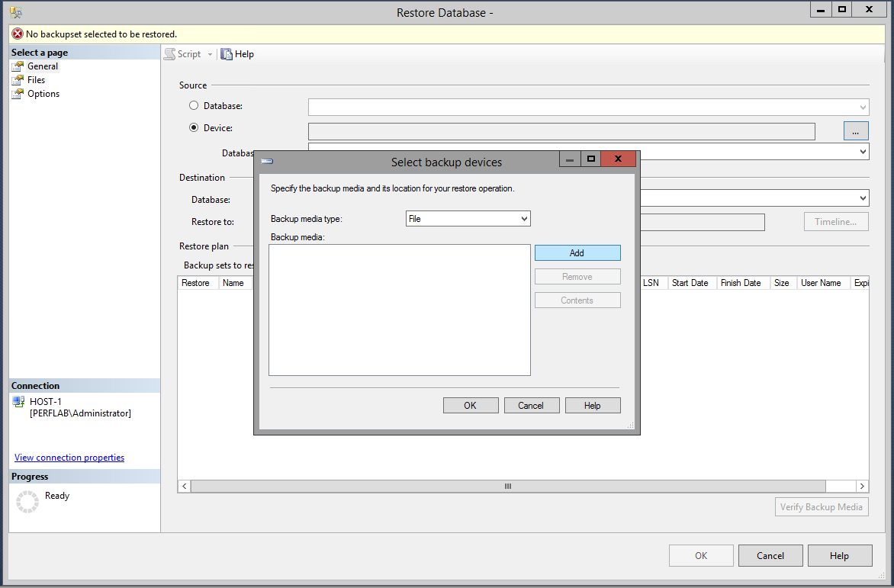Click the Add button for backup media

click(x=577, y=252)
